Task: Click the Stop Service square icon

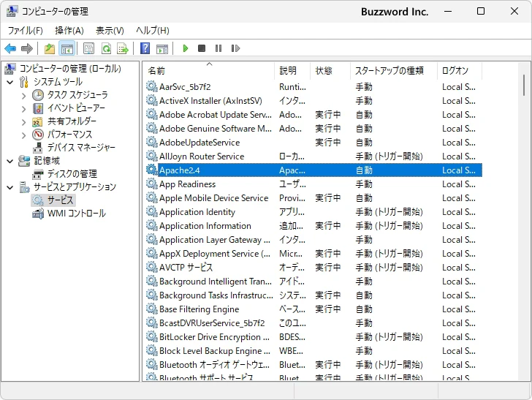Action: [x=202, y=49]
